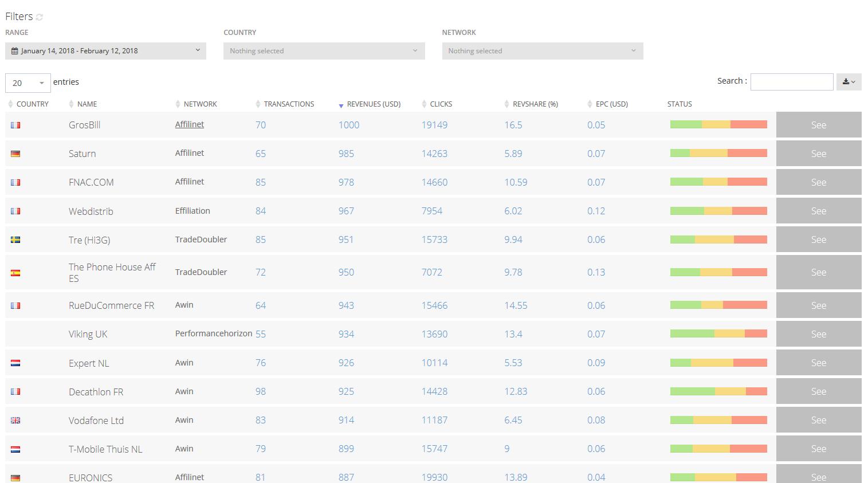Click the Revenues sort arrow icon

pyautogui.click(x=341, y=105)
